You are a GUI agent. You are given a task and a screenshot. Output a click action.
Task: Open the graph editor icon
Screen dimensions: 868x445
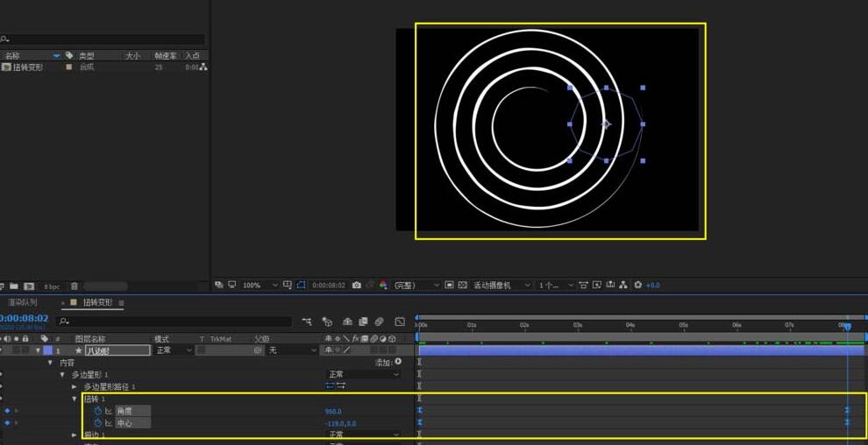click(x=400, y=321)
